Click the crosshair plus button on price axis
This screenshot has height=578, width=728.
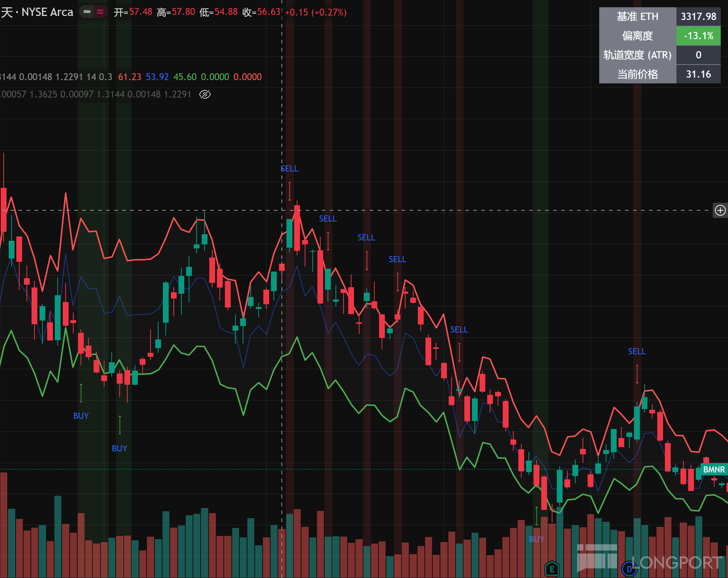[720, 210]
